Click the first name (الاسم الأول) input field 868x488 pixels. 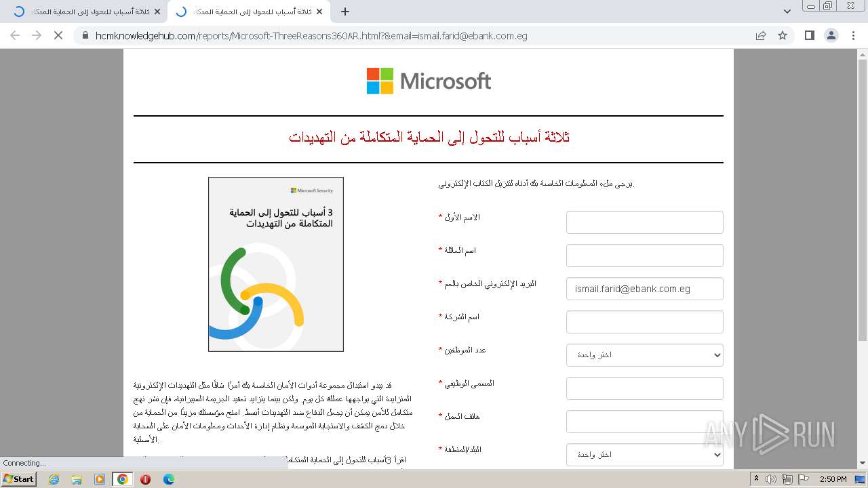point(645,222)
